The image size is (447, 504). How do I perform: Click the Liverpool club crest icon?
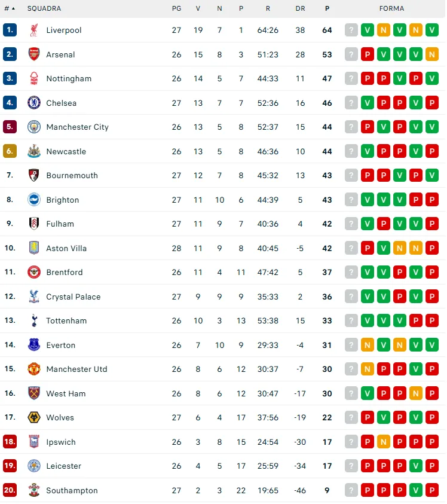pyautogui.click(x=34, y=30)
